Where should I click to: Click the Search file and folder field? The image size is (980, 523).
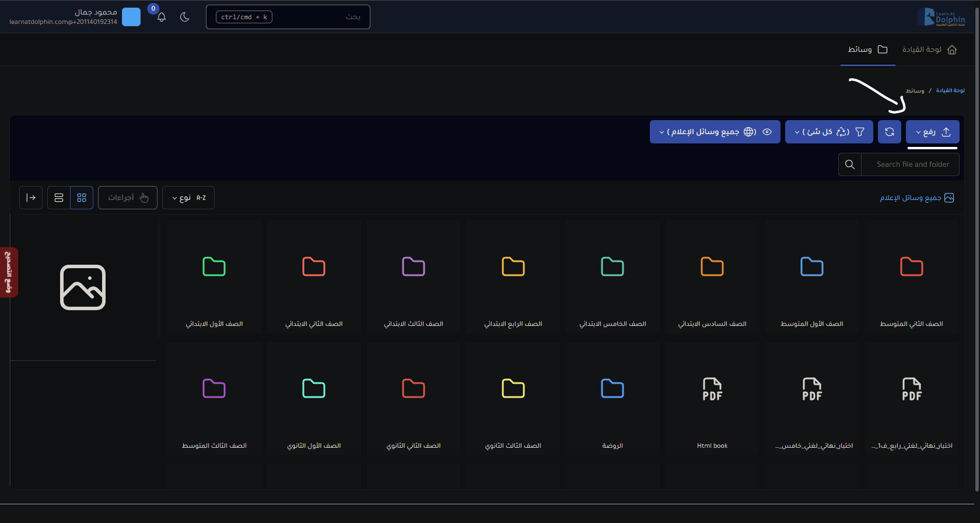(x=910, y=164)
